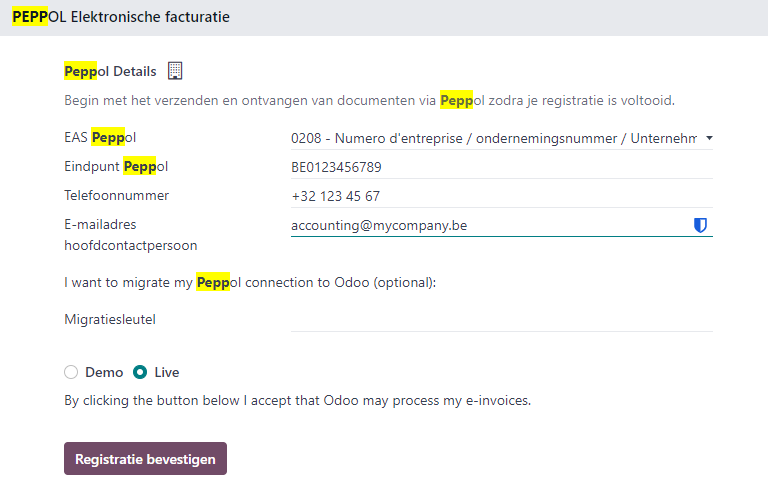The height and width of the screenshot is (492, 768).
Task: Click the Registratie bevestigen button
Action: point(145,459)
